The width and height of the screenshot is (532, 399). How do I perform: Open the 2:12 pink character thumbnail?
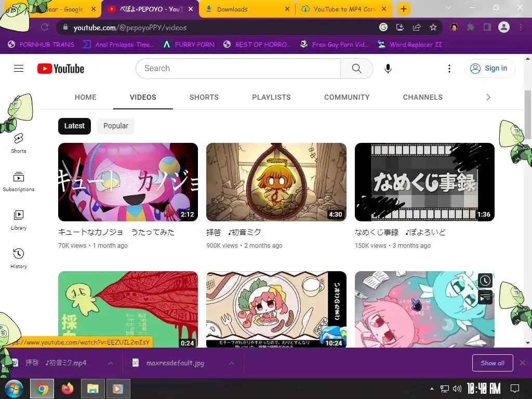pos(128,182)
